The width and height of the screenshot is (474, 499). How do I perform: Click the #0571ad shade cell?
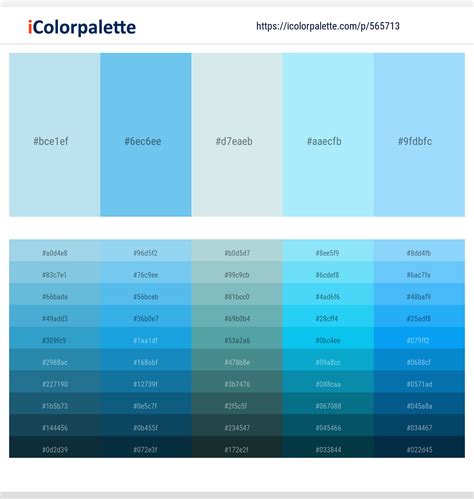[x=419, y=382]
